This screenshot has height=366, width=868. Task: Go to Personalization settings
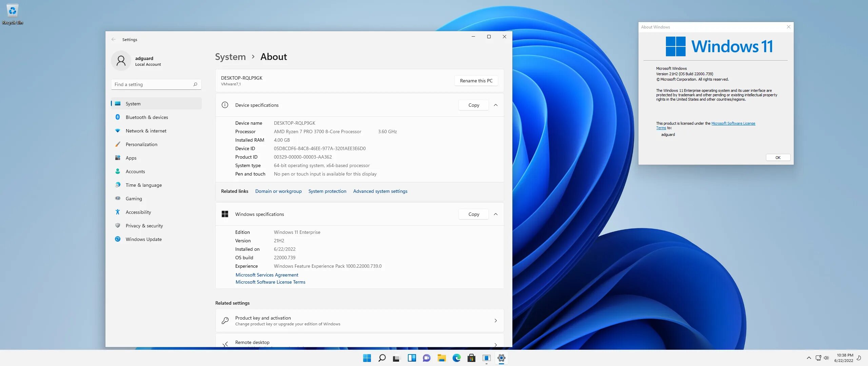coord(141,144)
